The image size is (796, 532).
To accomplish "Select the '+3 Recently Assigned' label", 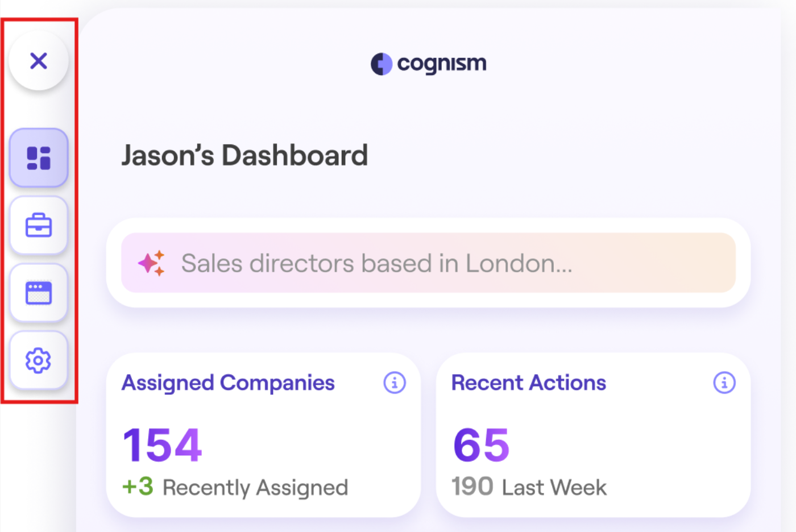I will [235, 488].
